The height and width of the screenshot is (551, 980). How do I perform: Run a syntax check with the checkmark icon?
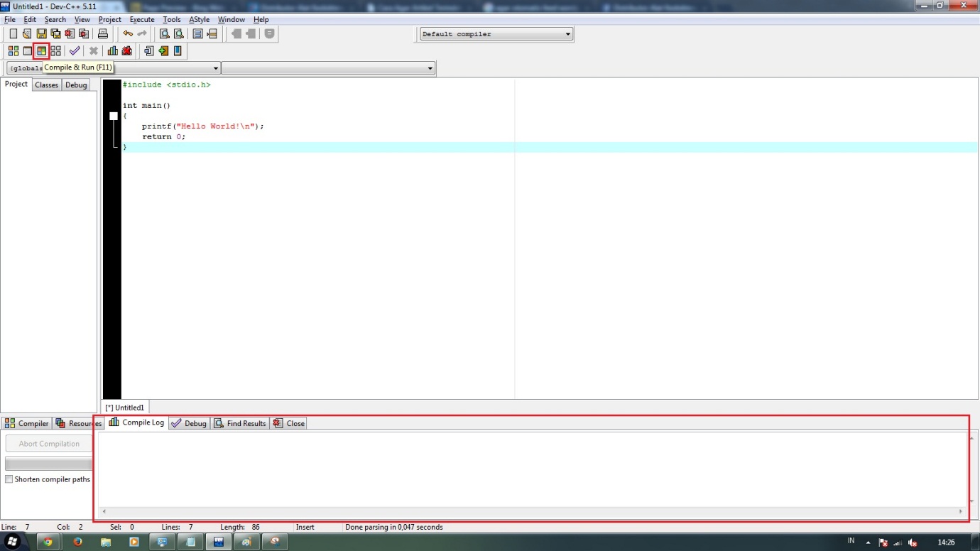point(74,50)
